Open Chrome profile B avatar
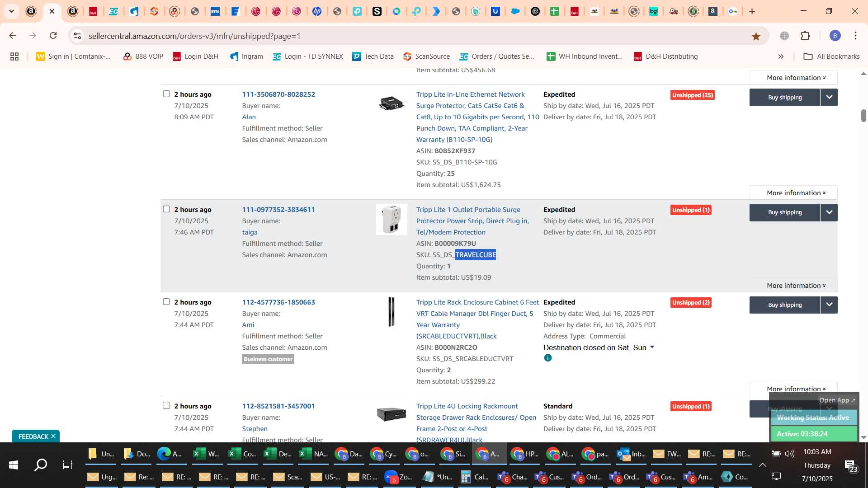The image size is (868, 488). tap(835, 36)
